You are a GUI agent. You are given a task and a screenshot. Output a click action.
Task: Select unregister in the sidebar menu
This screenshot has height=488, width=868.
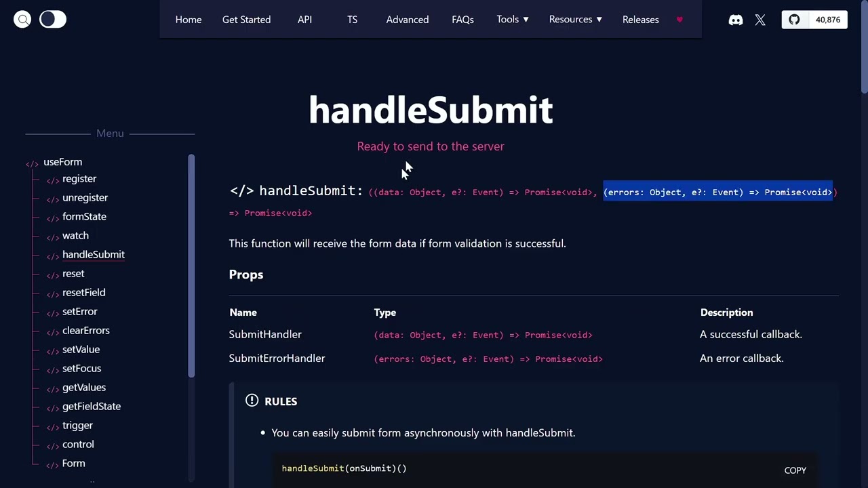point(85,198)
